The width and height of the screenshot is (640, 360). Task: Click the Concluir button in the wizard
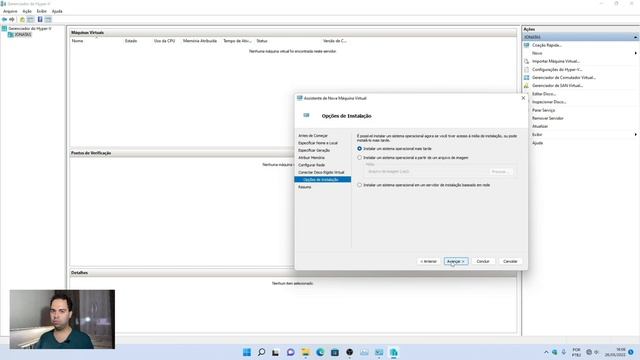point(483,261)
